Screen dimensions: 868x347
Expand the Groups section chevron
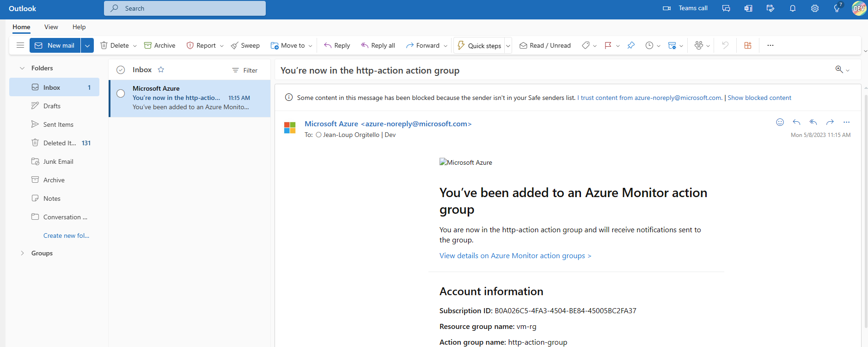22,253
